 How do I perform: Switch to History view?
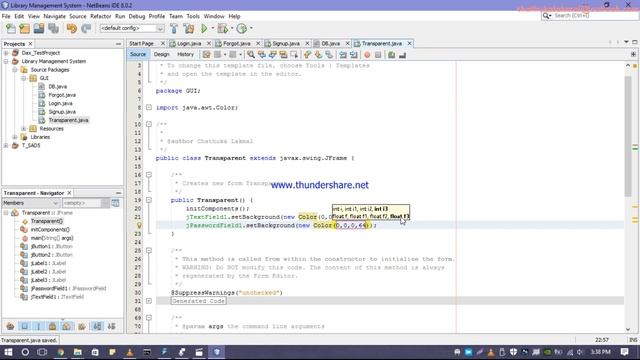coord(185,54)
